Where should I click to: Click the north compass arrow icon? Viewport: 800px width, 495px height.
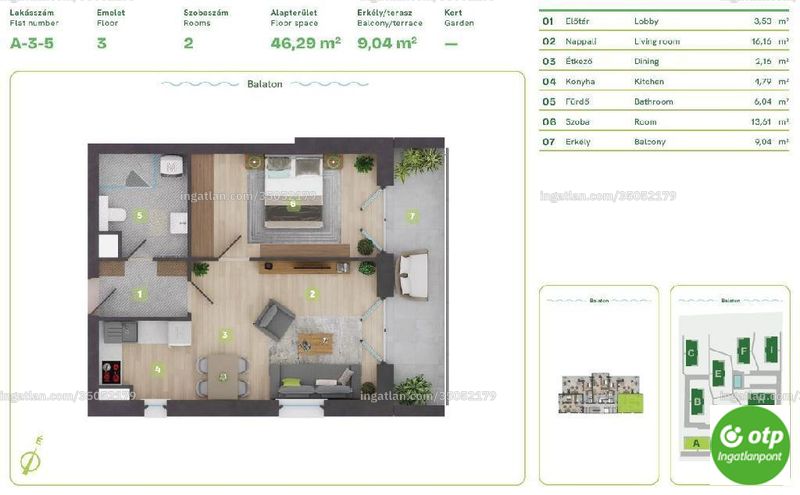[x=32, y=456]
